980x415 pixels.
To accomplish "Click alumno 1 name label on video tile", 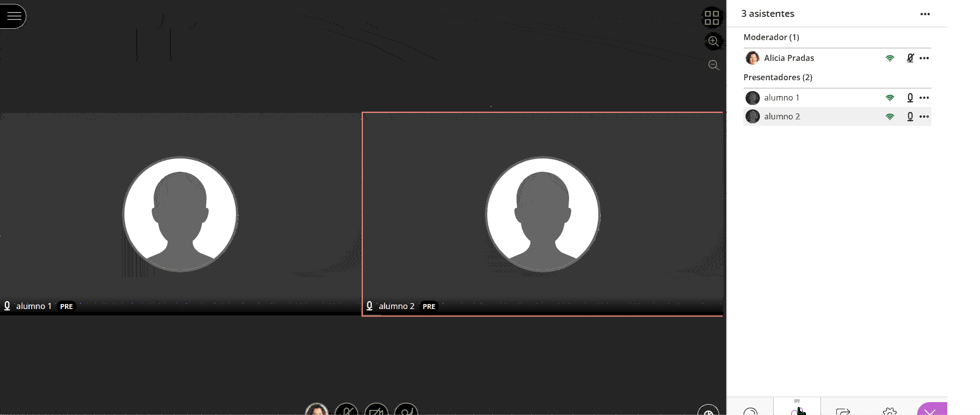I will point(34,306).
